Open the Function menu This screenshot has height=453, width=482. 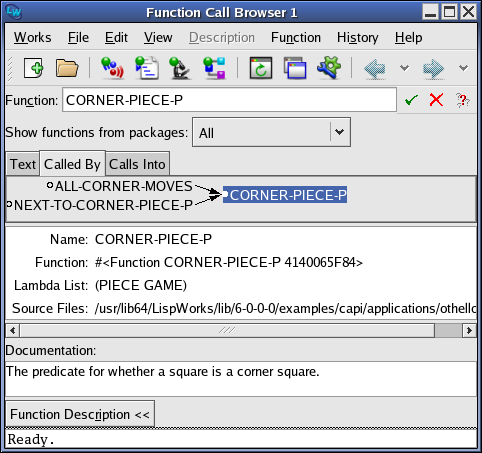coord(296,37)
